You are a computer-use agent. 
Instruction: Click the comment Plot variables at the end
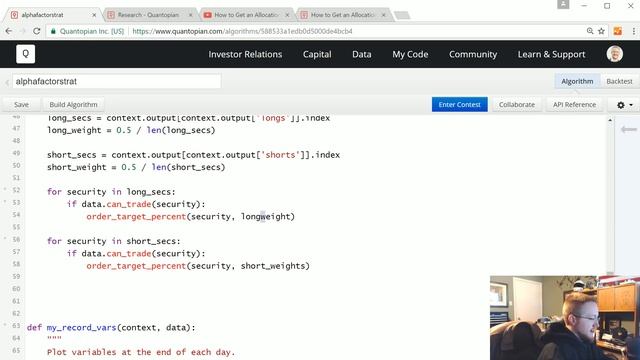[141, 352]
